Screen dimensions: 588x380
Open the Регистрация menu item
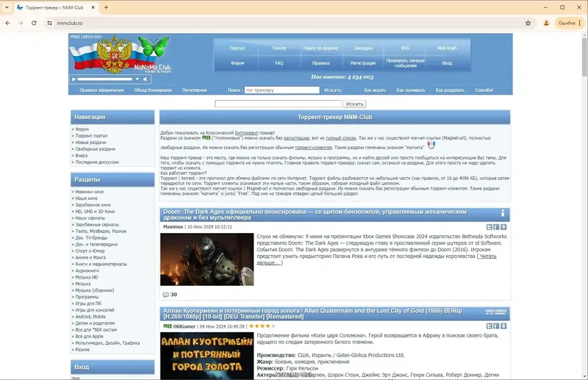click(x=363, y=63)
